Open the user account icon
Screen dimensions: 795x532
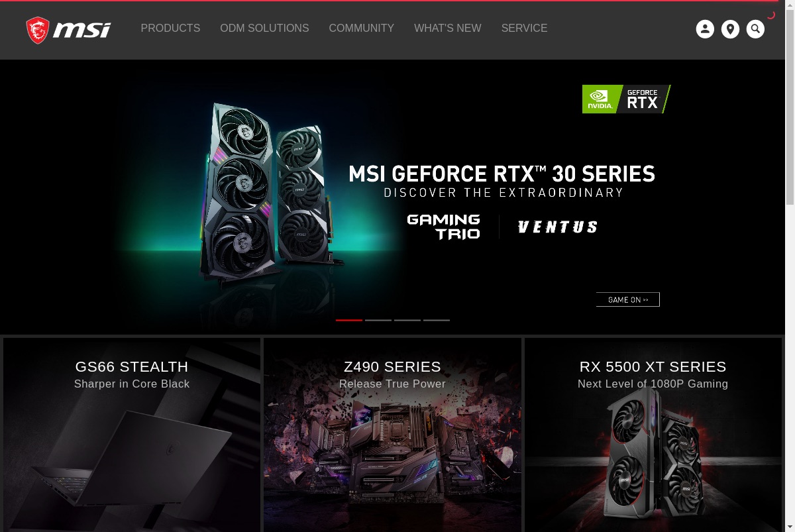click(x=705, y=29)
